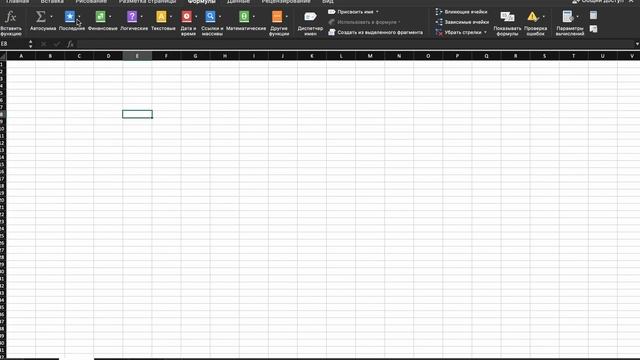This screenshot has width=640, height=360.
Task: Expand the Математические dropdown arrow
Action: (253, 17)
